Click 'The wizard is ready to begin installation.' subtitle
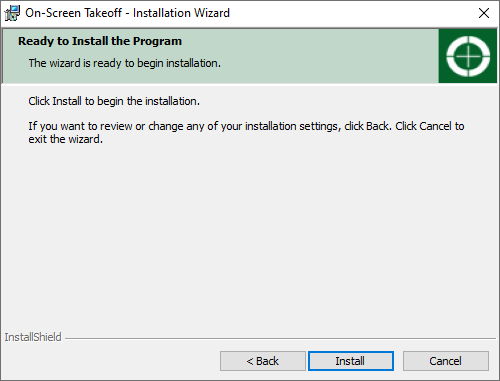The image size is (500, 381). tap(125, 63)
